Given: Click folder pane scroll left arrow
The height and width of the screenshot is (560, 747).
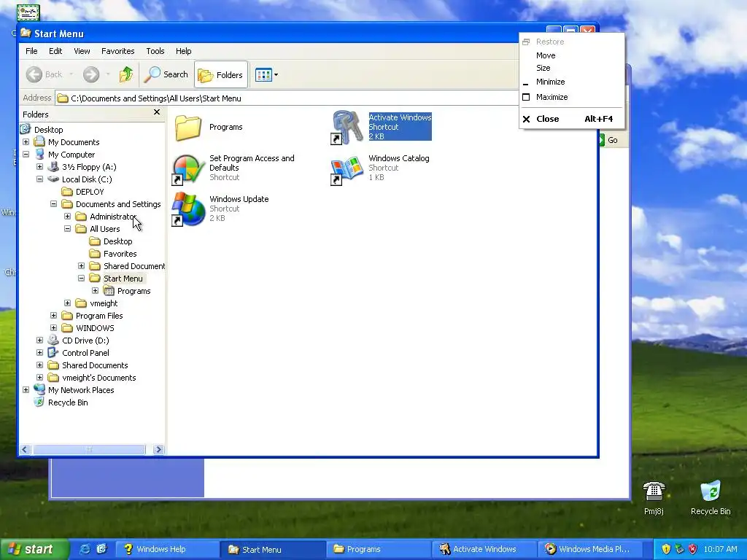Looking at the screenshot, I should pos(26,449).
